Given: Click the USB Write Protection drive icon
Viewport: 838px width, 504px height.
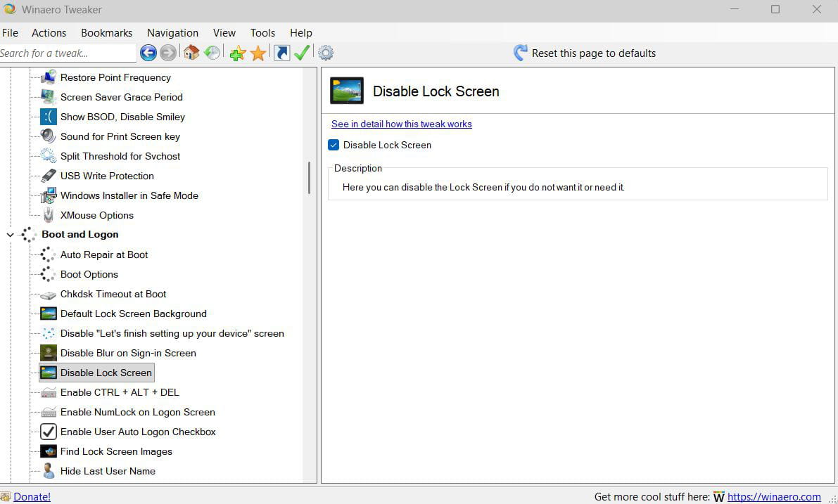Looking at the screenshot, I should point(48,176).
